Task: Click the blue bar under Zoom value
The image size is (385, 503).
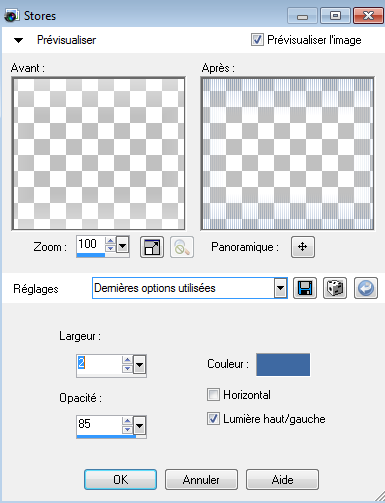Action: pos(91,255)
